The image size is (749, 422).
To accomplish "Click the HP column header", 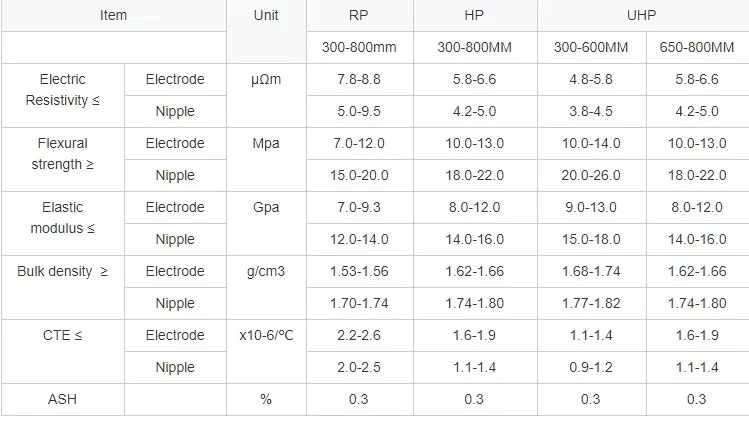I will (474, 16).
